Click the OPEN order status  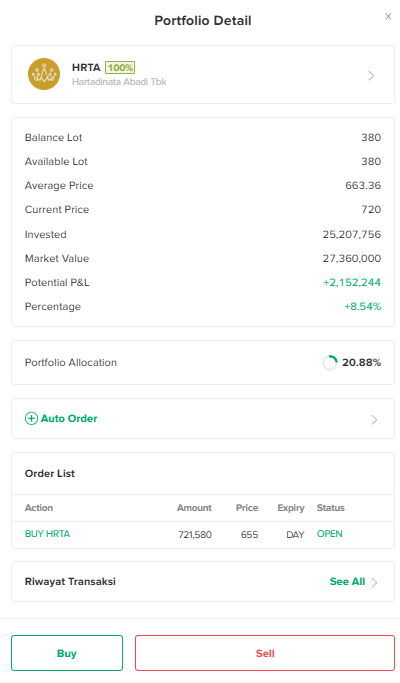(329, 534)
